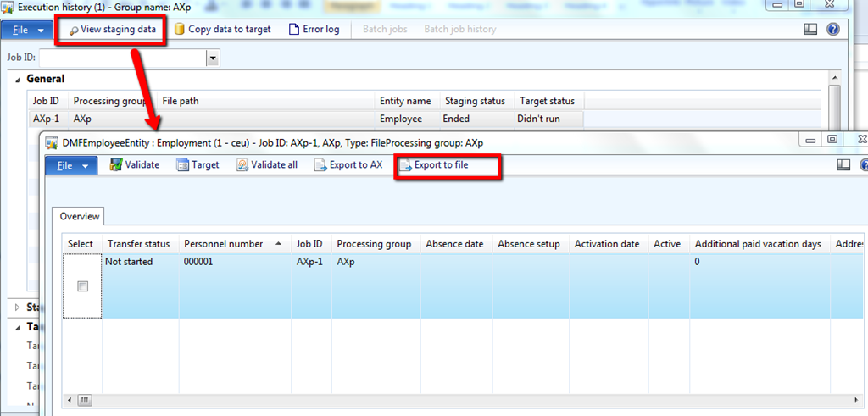Toggle view layout icon in Execution history window
Screen dimensions: 868x416
tap(810, 30)
